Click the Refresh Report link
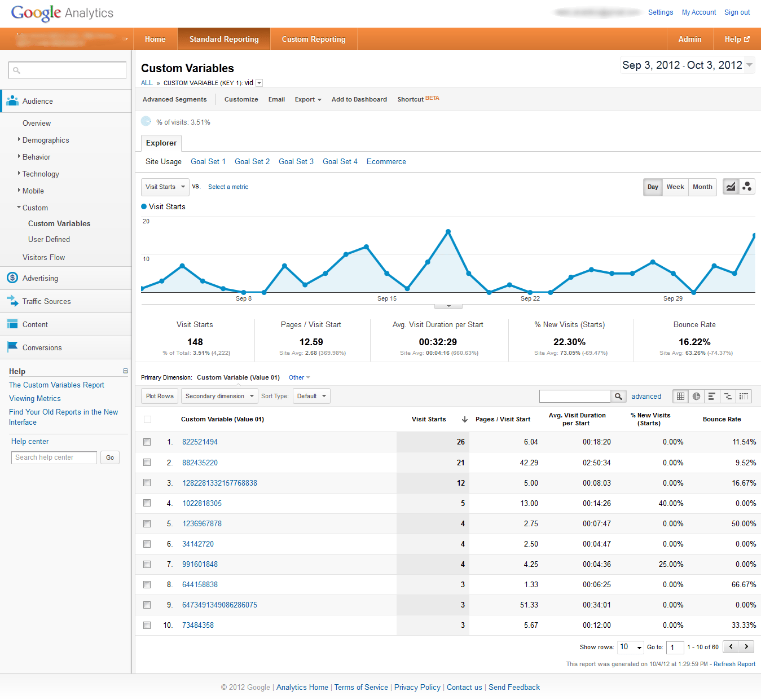 point(734,664)
